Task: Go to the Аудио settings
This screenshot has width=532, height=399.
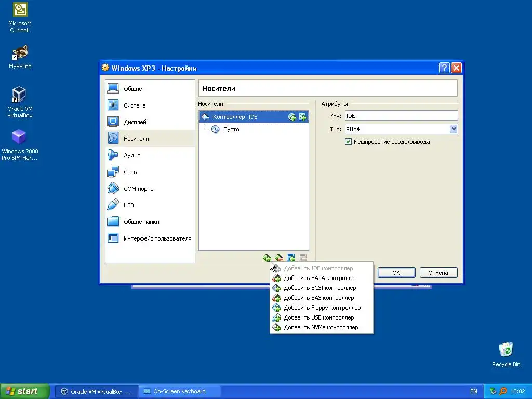Action: (x=150, y=155)
